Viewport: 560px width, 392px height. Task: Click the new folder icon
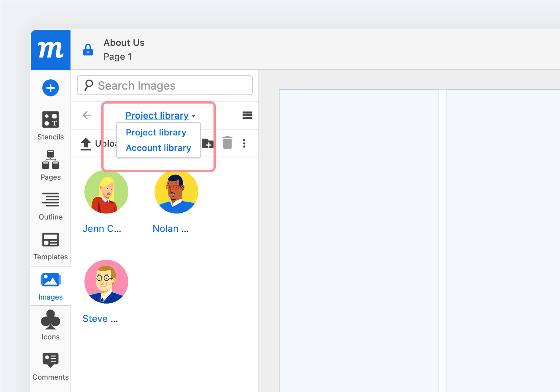208,143
